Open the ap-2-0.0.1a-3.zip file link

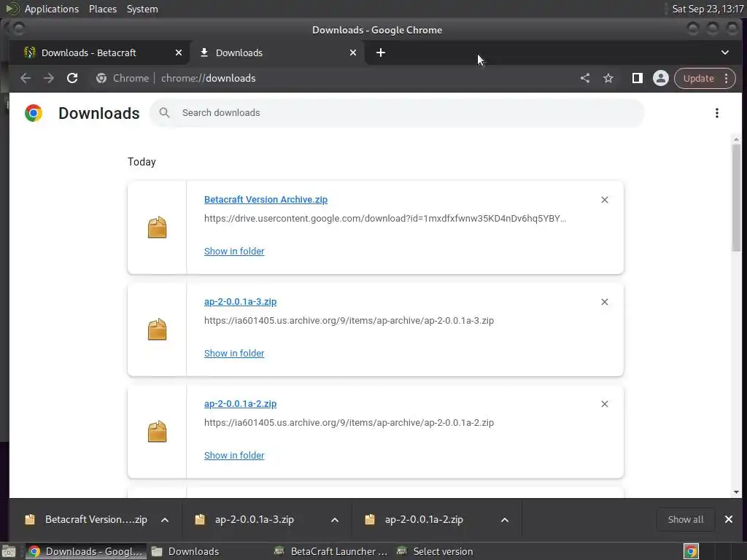coord(240,301)
